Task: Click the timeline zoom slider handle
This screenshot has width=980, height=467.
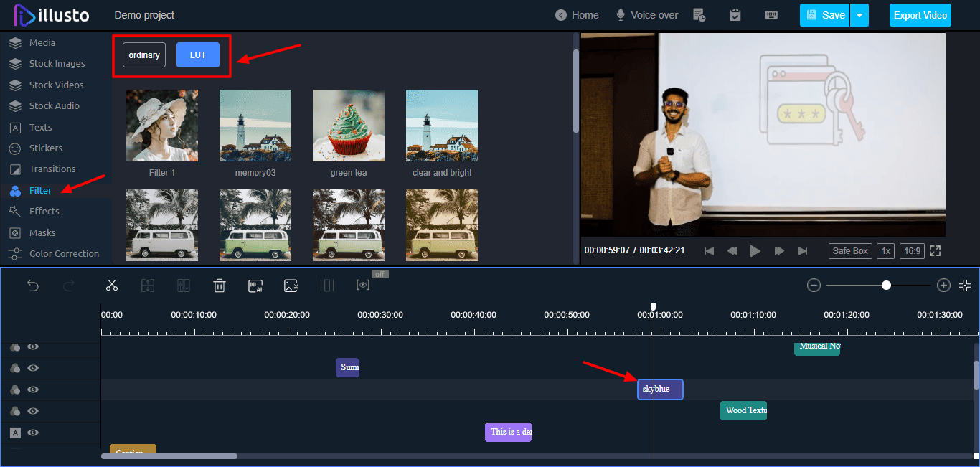Action: pos(886,286)
